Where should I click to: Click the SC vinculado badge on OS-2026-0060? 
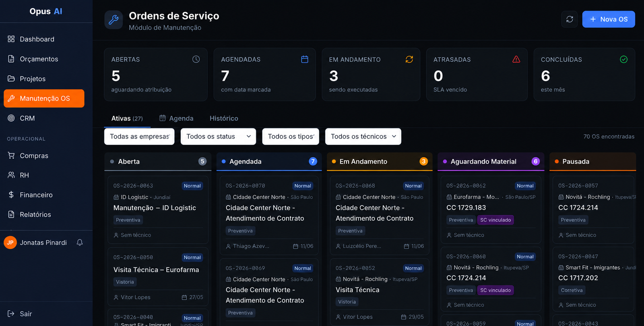click(495, 290)
